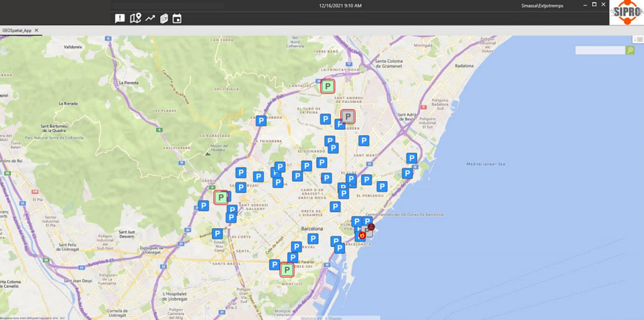
Task: Select blue parking marker near Vall d'Hebron
Action: (261, 121)
